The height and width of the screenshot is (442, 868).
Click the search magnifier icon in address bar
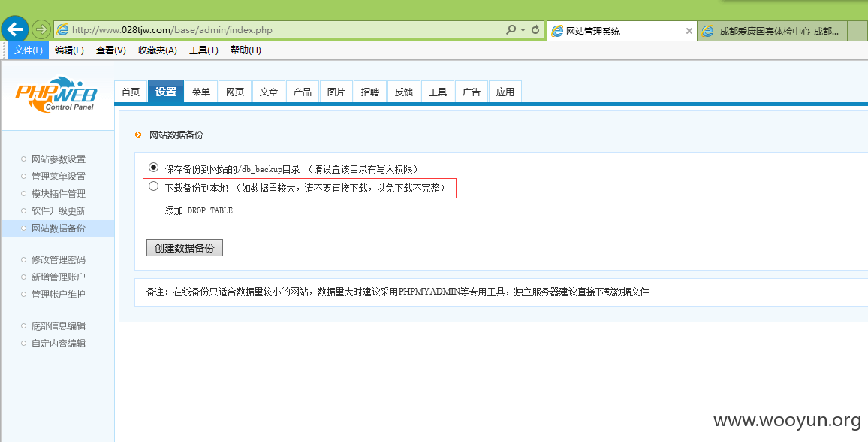click(x=511, y=29)
